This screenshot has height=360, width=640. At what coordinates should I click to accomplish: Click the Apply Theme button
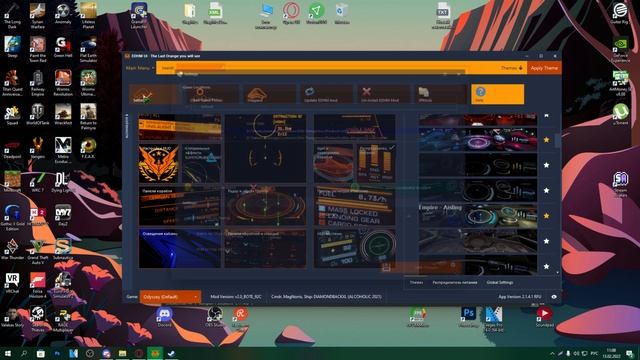[544, 68]
